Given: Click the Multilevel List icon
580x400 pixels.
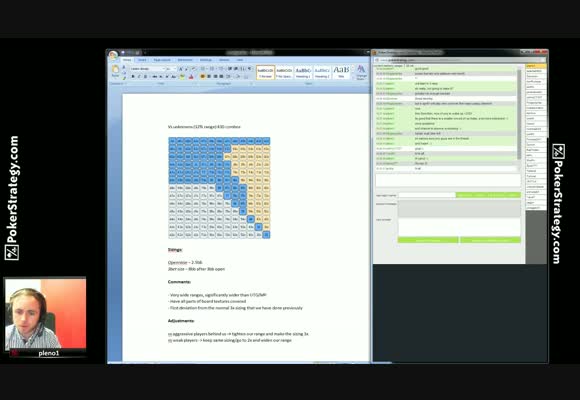Looking at the screenshot, I should [x=221, y=69].
